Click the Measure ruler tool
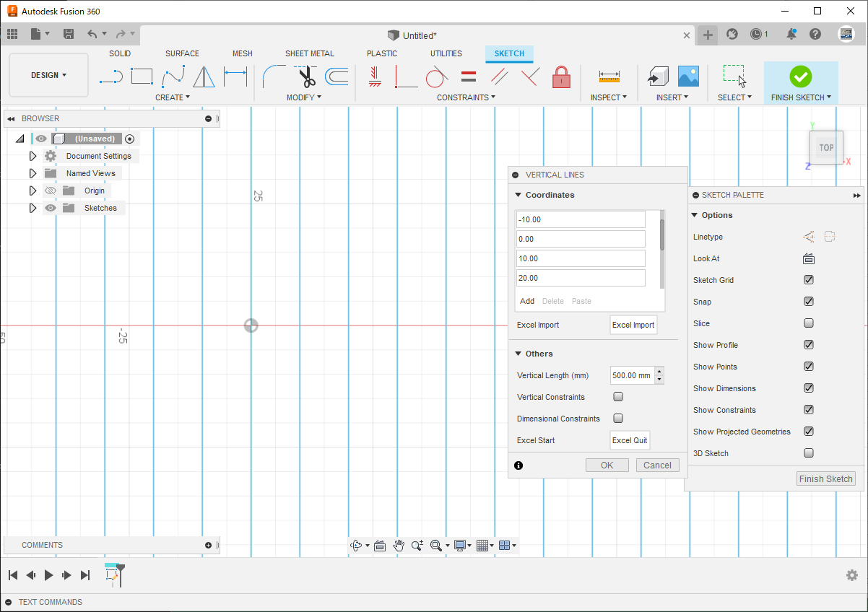Screen dimensions: 868x612 click(x=609, y=76)
